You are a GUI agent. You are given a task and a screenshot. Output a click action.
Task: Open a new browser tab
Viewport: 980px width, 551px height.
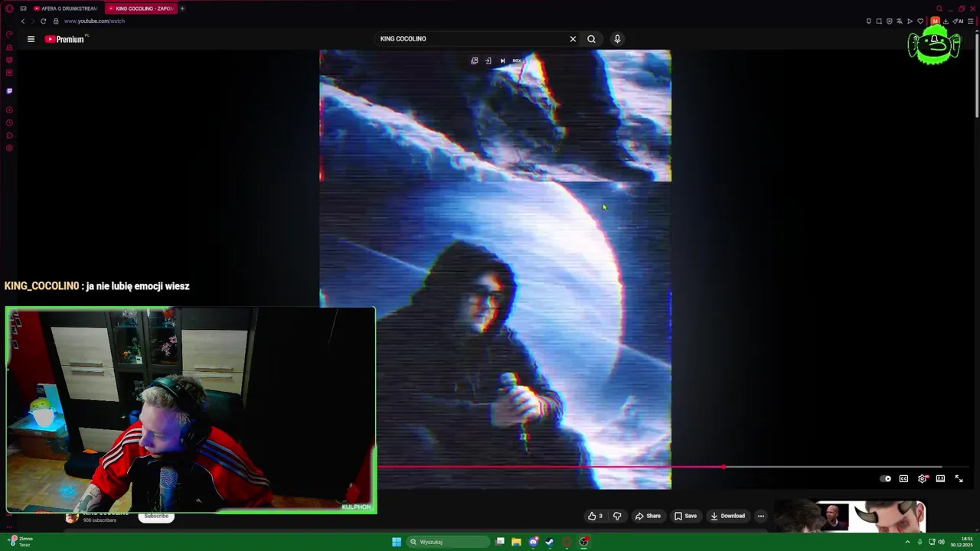point(182,8)
